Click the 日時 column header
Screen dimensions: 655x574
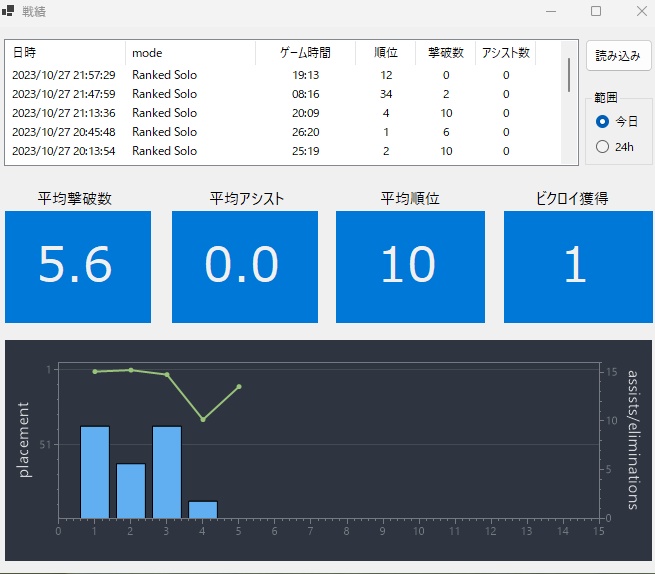[65, 53]
